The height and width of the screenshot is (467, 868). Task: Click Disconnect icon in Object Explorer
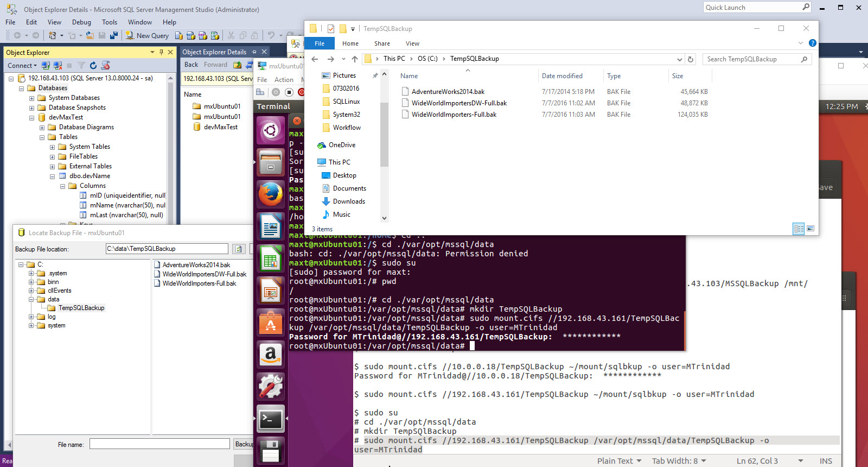[58, 66]
